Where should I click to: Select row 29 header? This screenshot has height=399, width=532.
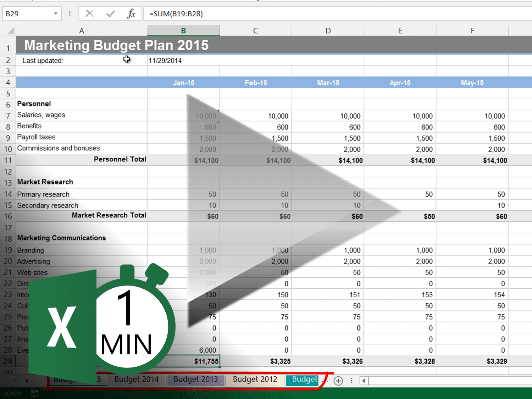point(8,361)
